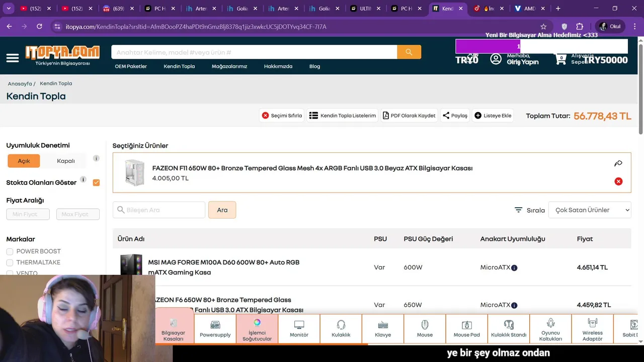Open Kendin Topla Listelerim
Screen dimensions: 644x362
[343, 115]
